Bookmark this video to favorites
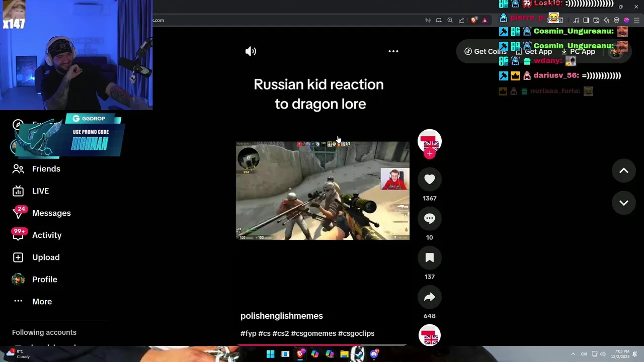Screen dimensions: 644x362 tap(430, 257)
